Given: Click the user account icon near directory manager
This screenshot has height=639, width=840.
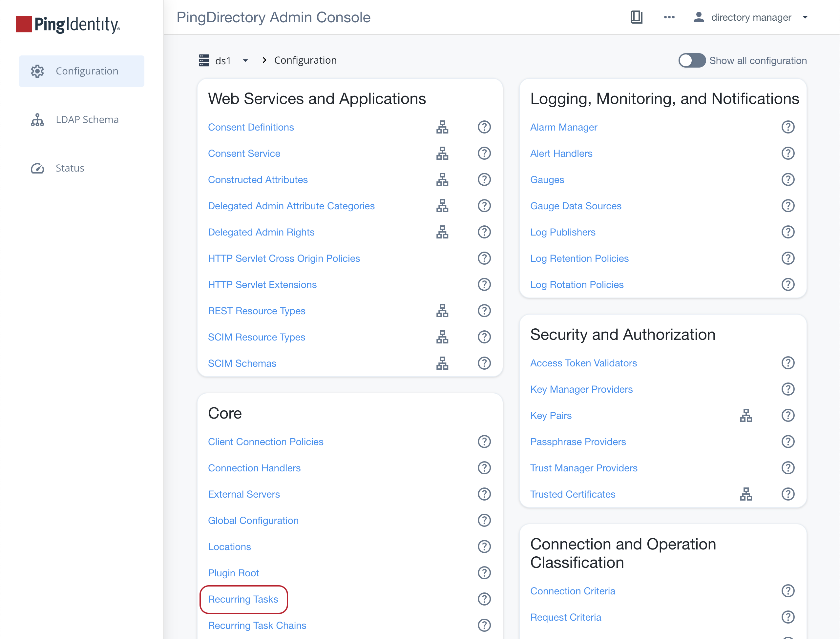Looking at the screenshot, I should click(x=699, y=17).
